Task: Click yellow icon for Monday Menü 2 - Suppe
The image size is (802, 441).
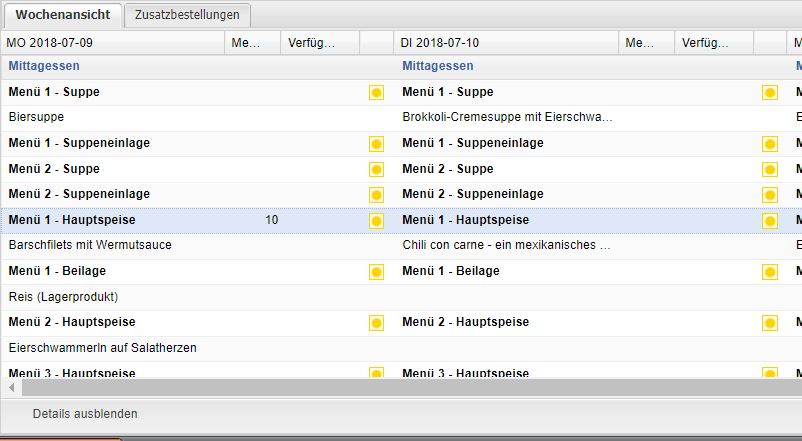Action: point(376,169)
